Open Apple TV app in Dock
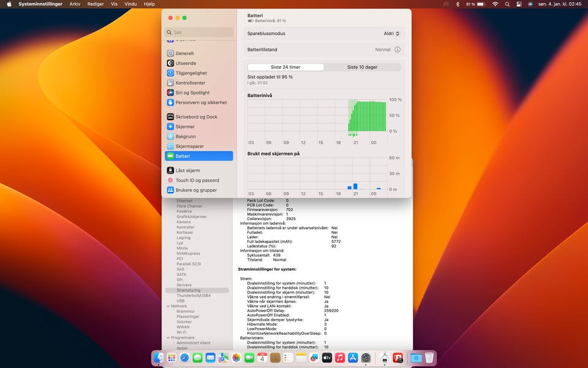Screen dimensions: 588x368 pos(327,358)
